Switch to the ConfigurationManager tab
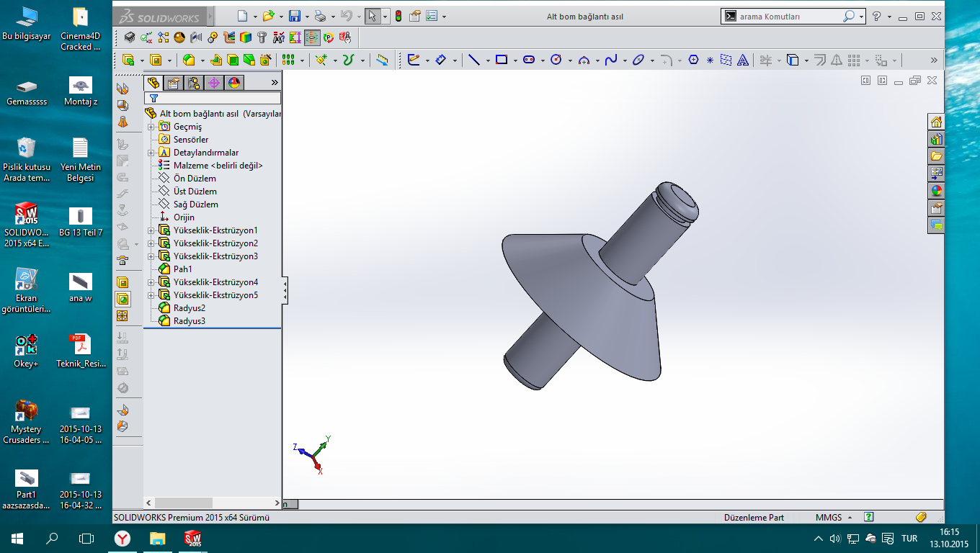This screenshot has height=553, width=980. (194, 83)
